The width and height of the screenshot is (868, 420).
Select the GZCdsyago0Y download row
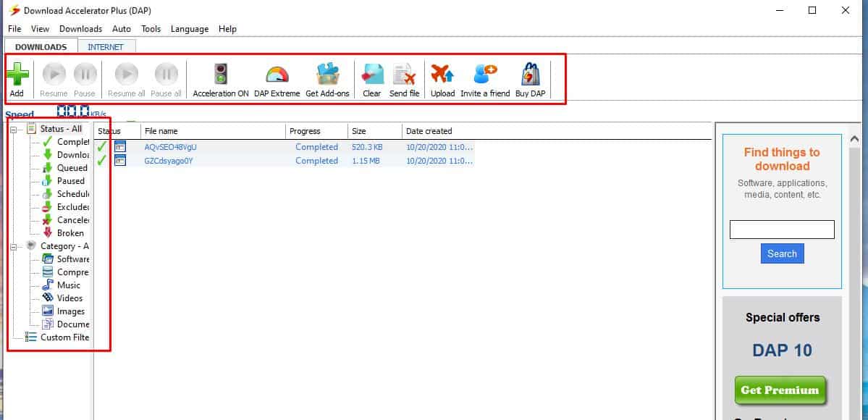tap(284, 161)
